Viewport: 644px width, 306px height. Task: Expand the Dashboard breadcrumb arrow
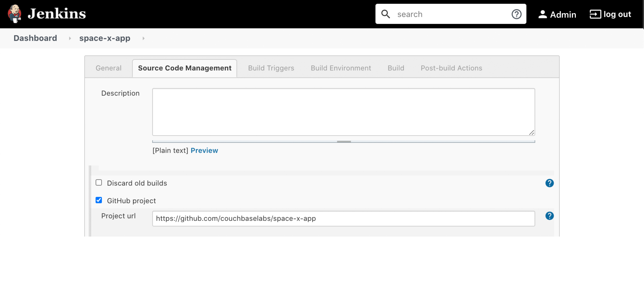click(70, 38)
